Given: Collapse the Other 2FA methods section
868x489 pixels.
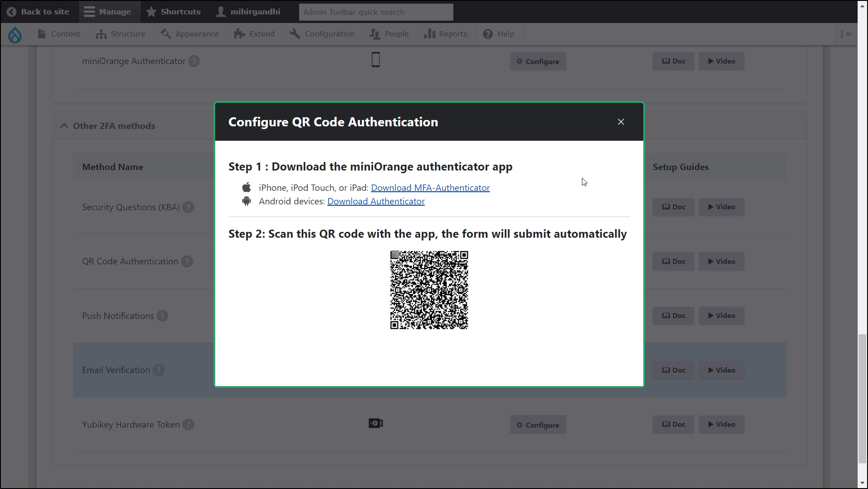Looking at the screenshot, I should click(x=64, y=126).
